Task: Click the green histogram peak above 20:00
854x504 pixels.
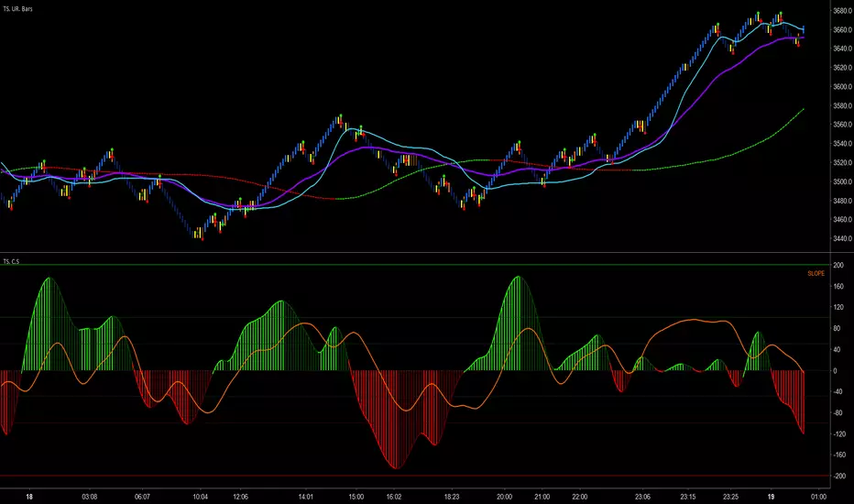Action: [518, 277]
